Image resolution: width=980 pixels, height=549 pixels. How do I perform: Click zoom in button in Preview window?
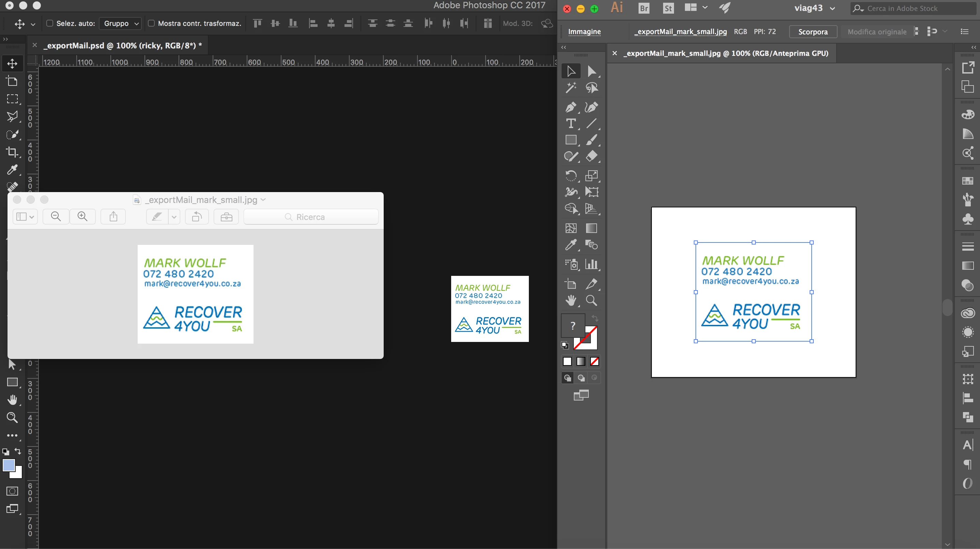(82, 217)
